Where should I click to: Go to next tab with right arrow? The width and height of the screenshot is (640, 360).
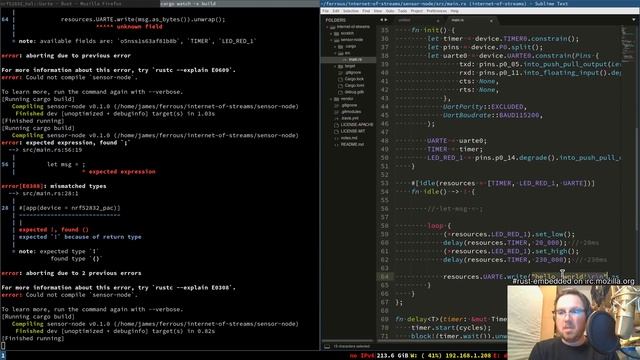coord(386,20)
